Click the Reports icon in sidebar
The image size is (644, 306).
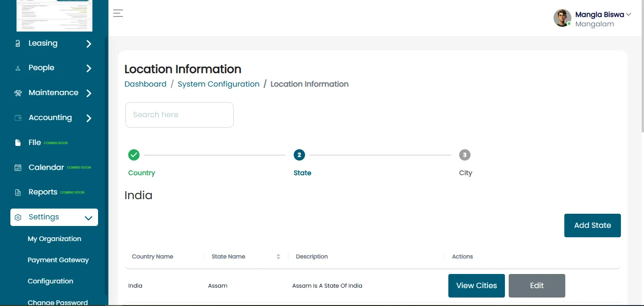coord(18,192)
